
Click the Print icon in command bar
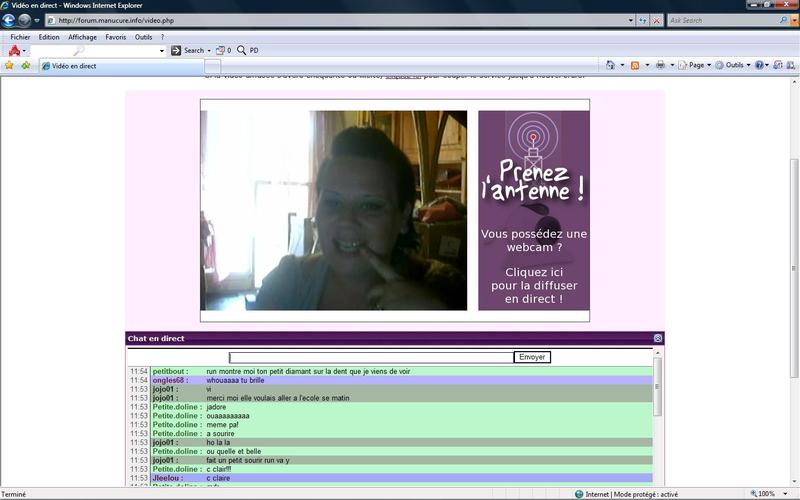(660, 66)
